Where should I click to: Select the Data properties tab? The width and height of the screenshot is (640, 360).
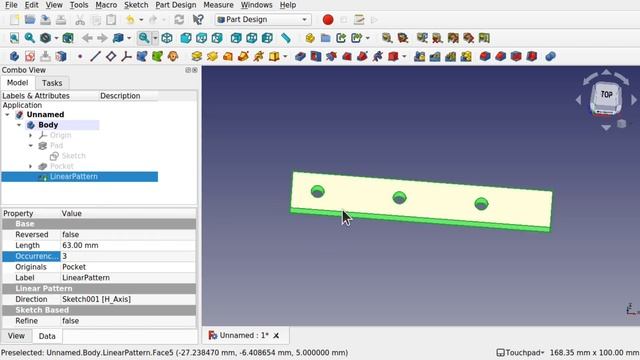click(x=47, y=336)
